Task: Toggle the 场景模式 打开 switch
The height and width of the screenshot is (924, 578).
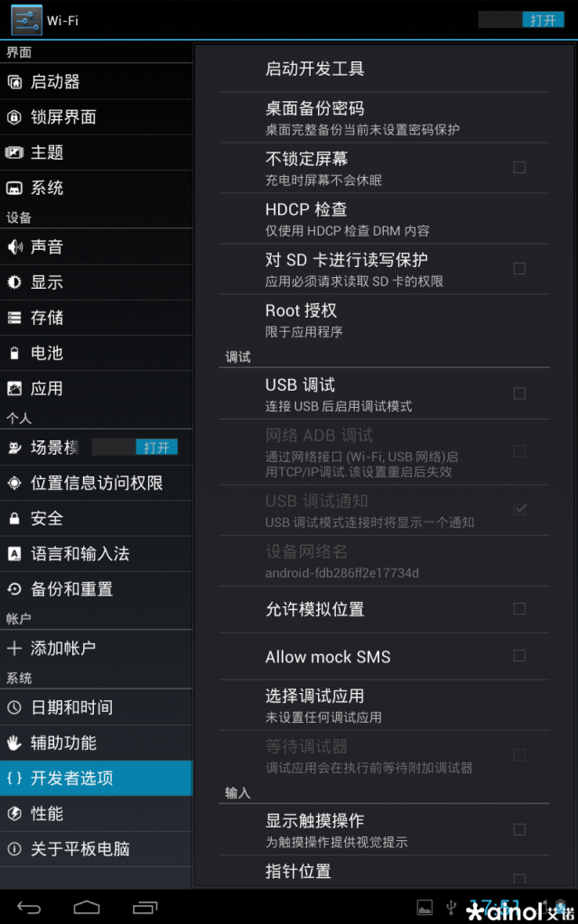Action: tap(135, 448)
